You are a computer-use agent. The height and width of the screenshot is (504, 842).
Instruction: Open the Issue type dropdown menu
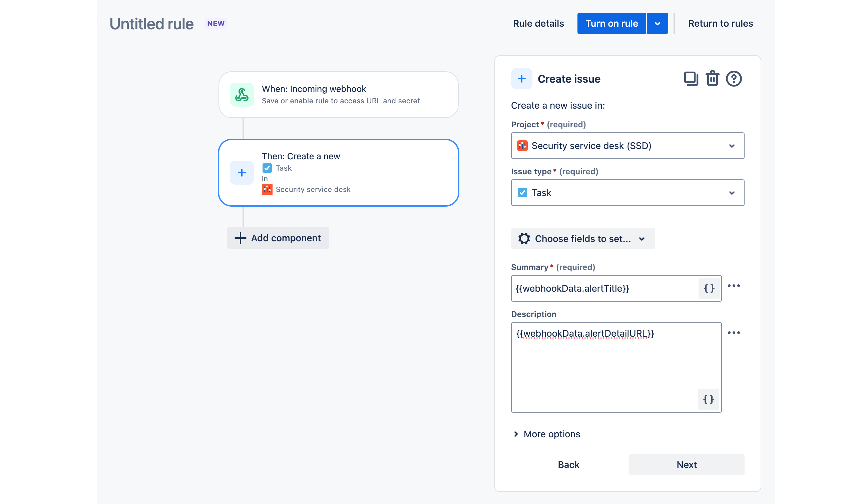tap(626, 193)
